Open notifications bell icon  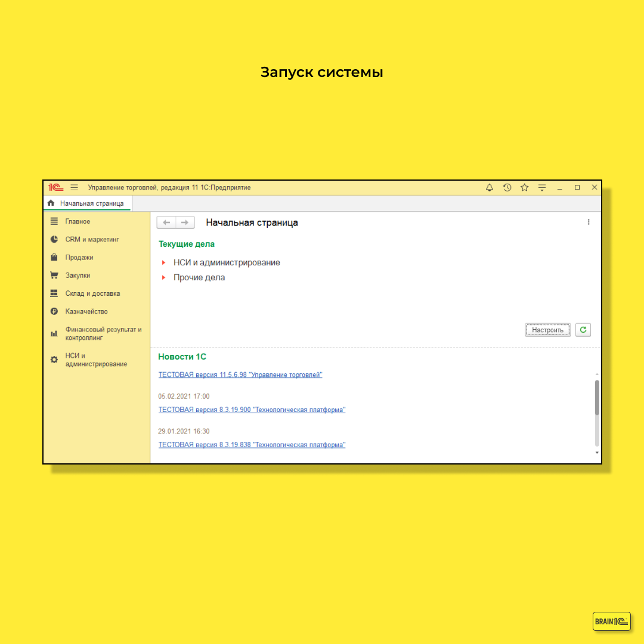tap(489, 187)
